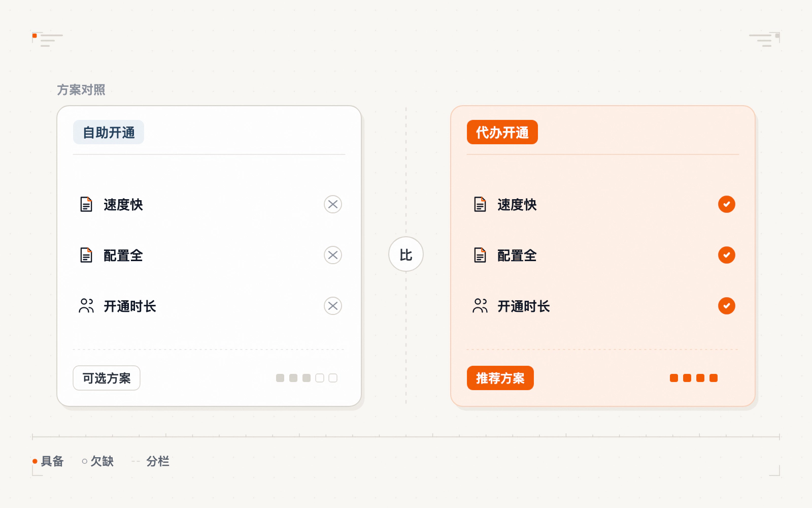Click the orange check for 速度快 in 代办开通

click(x=727, y=204)
